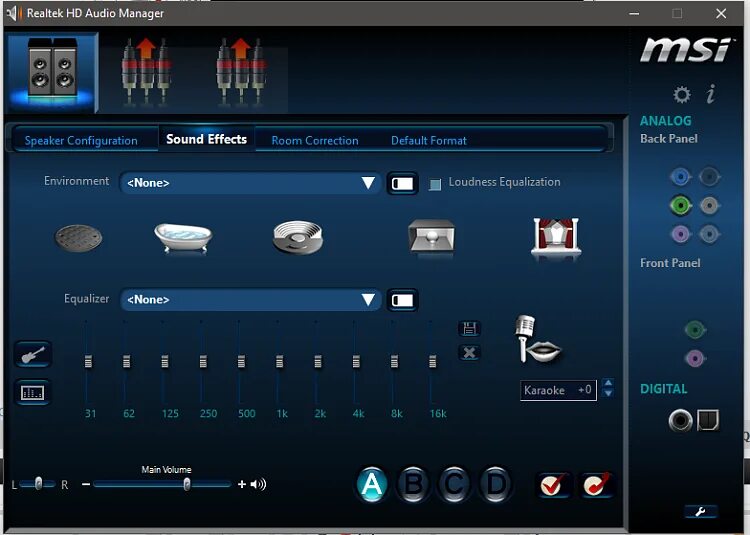Toggle the Environment effect on/off switch
The image size is (750, 535).
(x=402, y=184)
